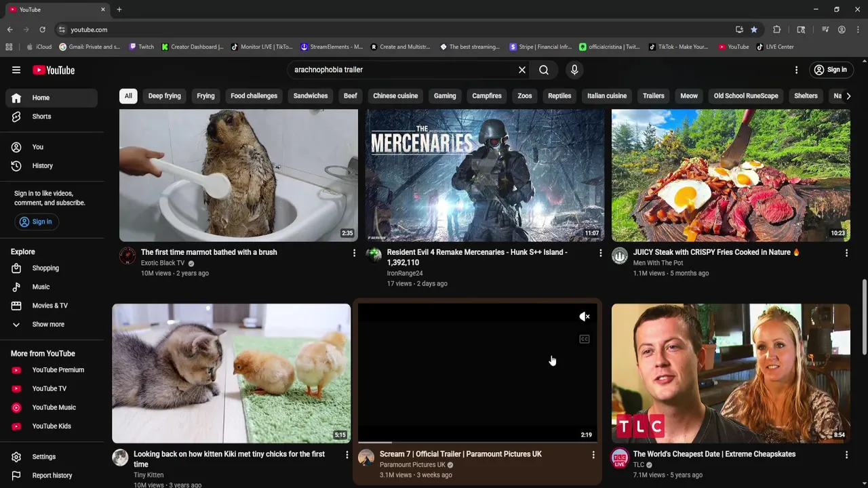Start voice search with microphone icon

click(574, 70)
